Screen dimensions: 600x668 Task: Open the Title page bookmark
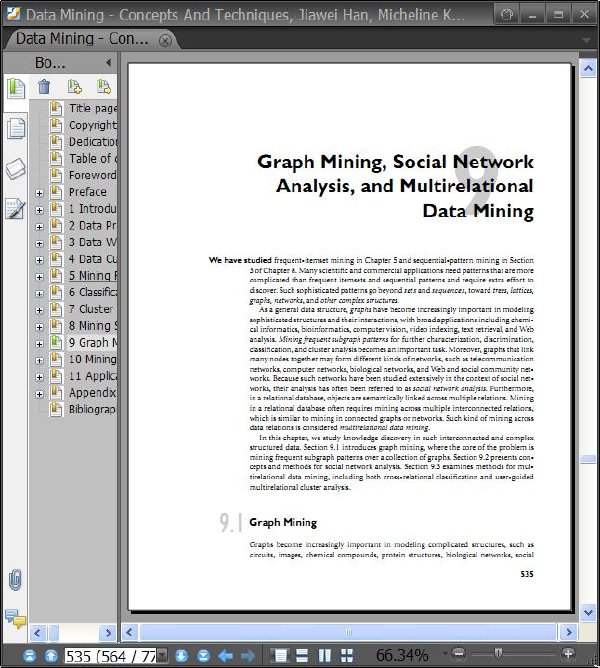pos(93,108)
